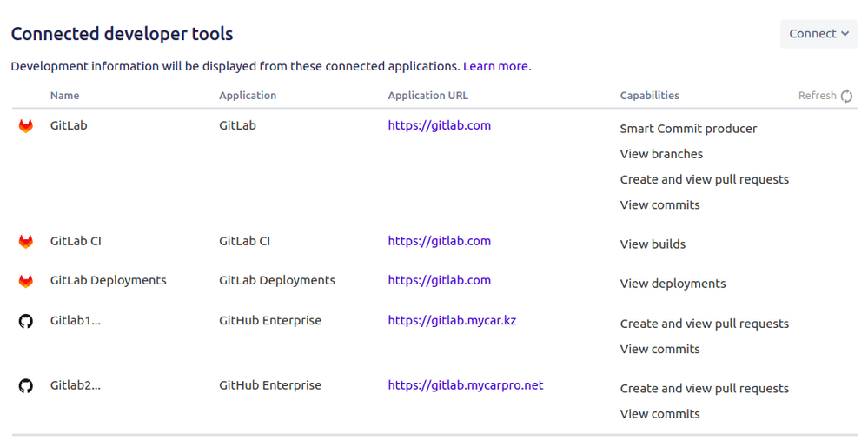The height and width of the screenshot is (441, 868).
Task: Click the Capabilities column header
Action: tap(649, 96)
